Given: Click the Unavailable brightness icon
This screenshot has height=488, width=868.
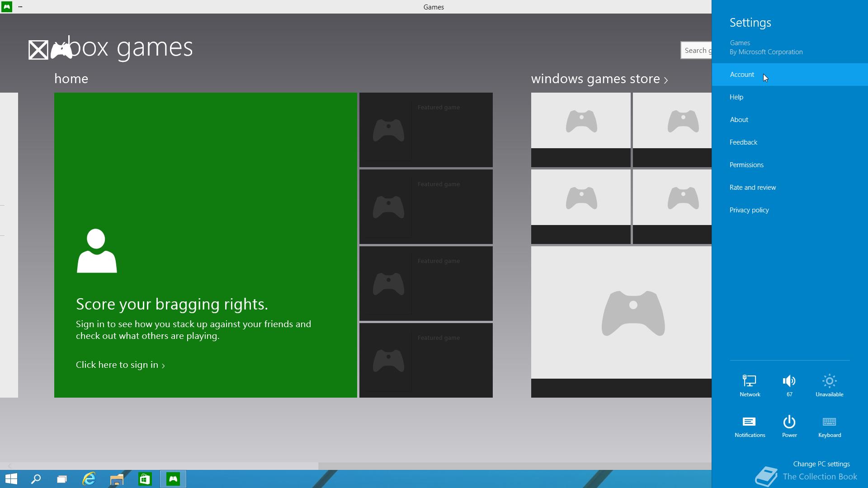Looking at the screenshot, I should (829, 385).
